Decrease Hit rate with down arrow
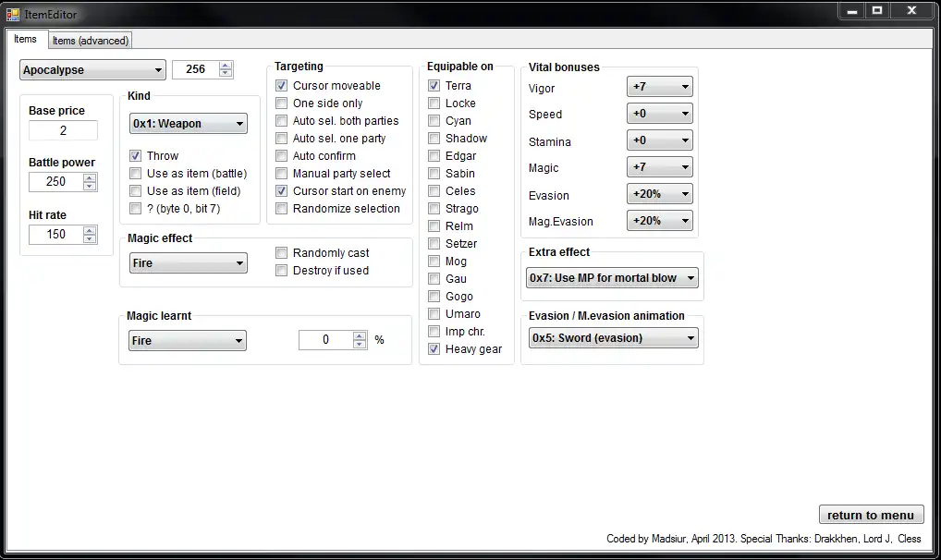The height and width of the screenshot is (560, 941). (x=90, y=238)
